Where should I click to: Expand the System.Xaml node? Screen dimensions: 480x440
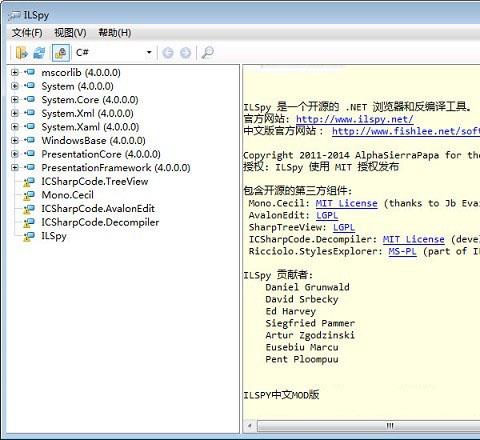coord(15,127)
